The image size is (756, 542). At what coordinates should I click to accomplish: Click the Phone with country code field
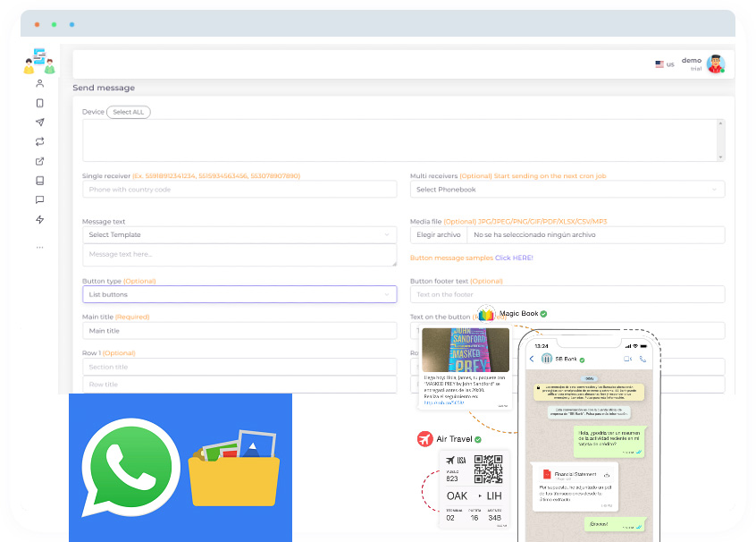[x=239, y=190]
